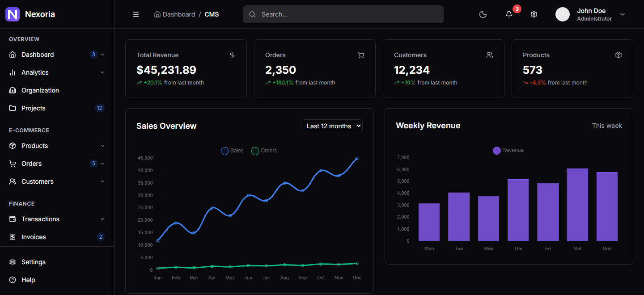Toggle the sidebar hamburger menu
Screen dimensions: 644x295
click(x=136, y=14)
